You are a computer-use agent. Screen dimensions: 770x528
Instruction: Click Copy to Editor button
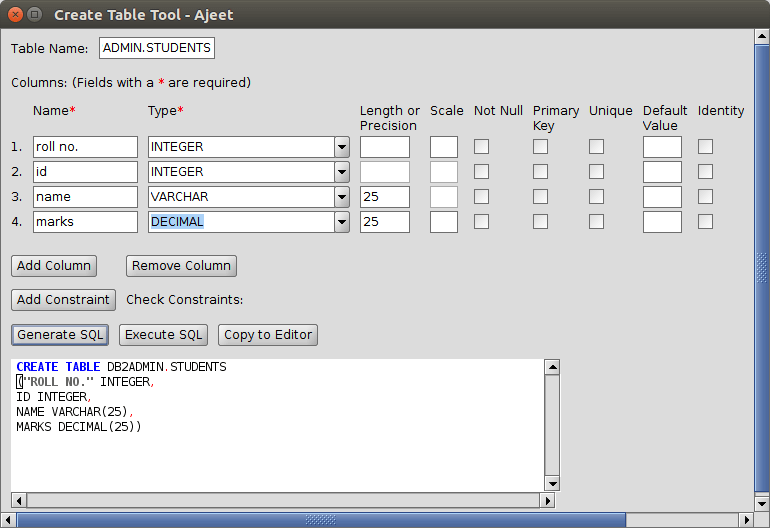[268, 335]
